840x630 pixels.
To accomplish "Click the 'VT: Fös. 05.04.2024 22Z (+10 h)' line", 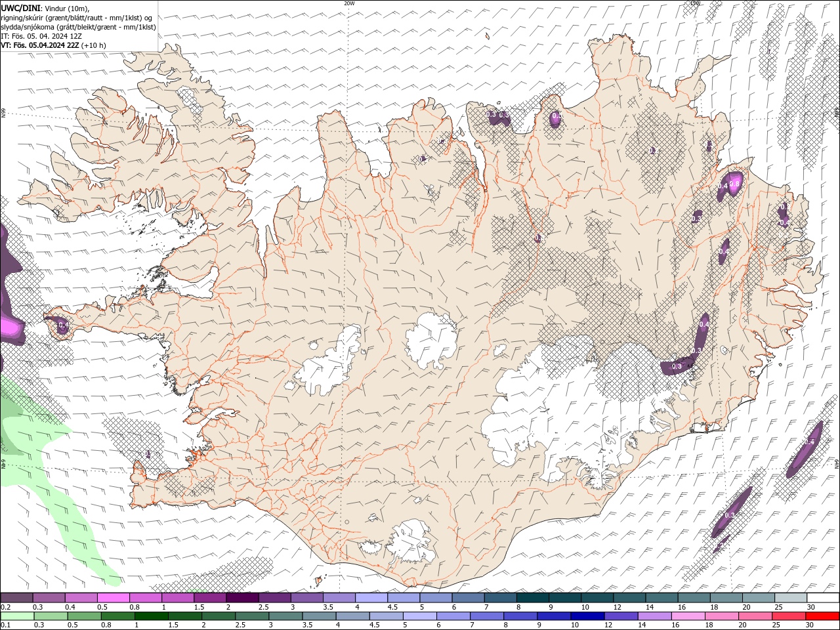I will (x=53, y=45).
